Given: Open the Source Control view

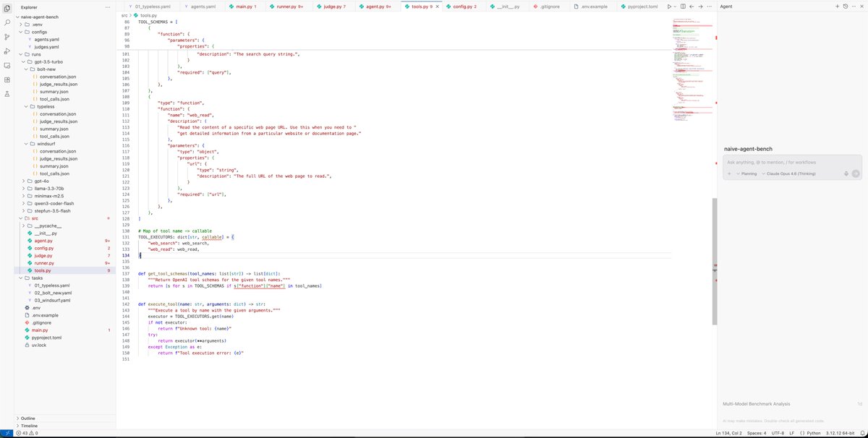Looking at the screenshot, I should [7, 36].
